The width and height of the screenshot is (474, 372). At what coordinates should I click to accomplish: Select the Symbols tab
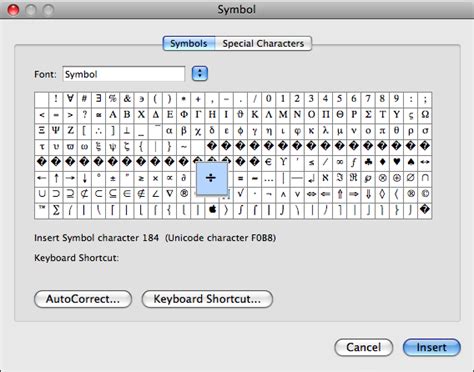tap(189, 44)
